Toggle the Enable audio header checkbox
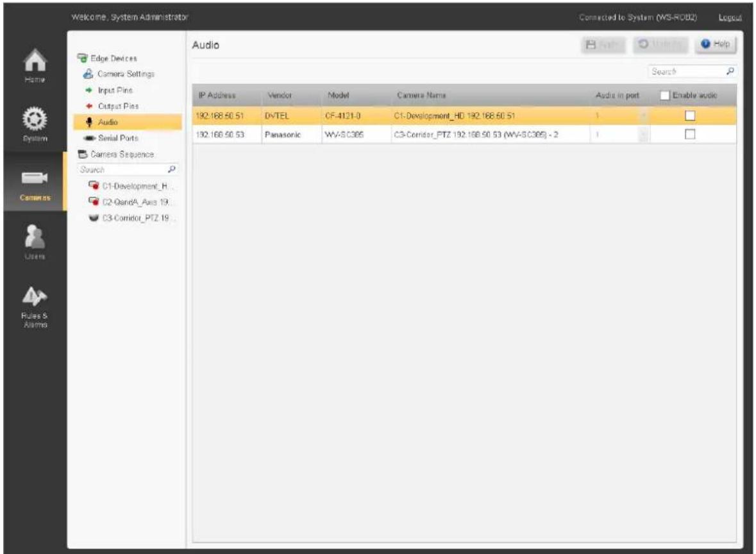Screen dimensions: 756x554 [x=664, y=96]
